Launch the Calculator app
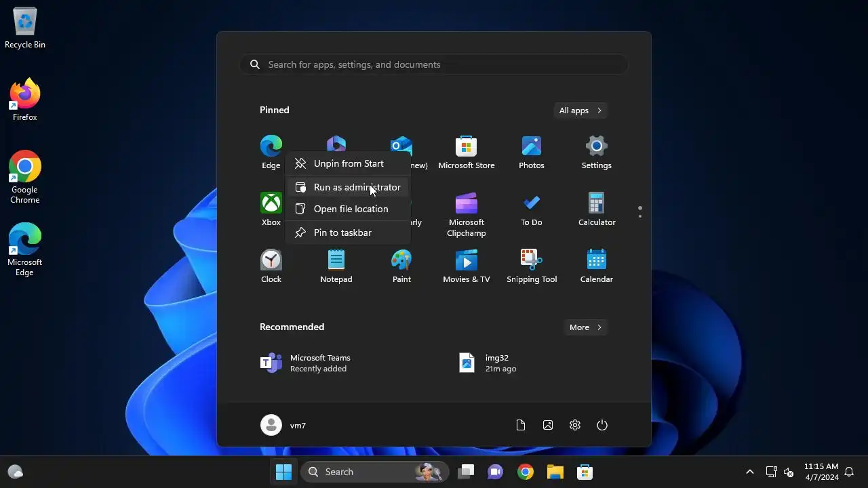 (x=597, y=209)
